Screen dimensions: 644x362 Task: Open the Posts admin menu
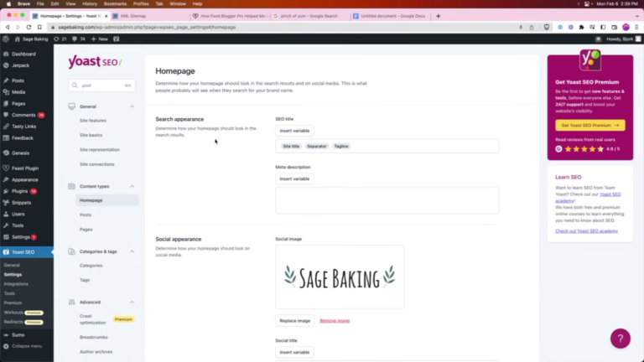coord(18,80)
